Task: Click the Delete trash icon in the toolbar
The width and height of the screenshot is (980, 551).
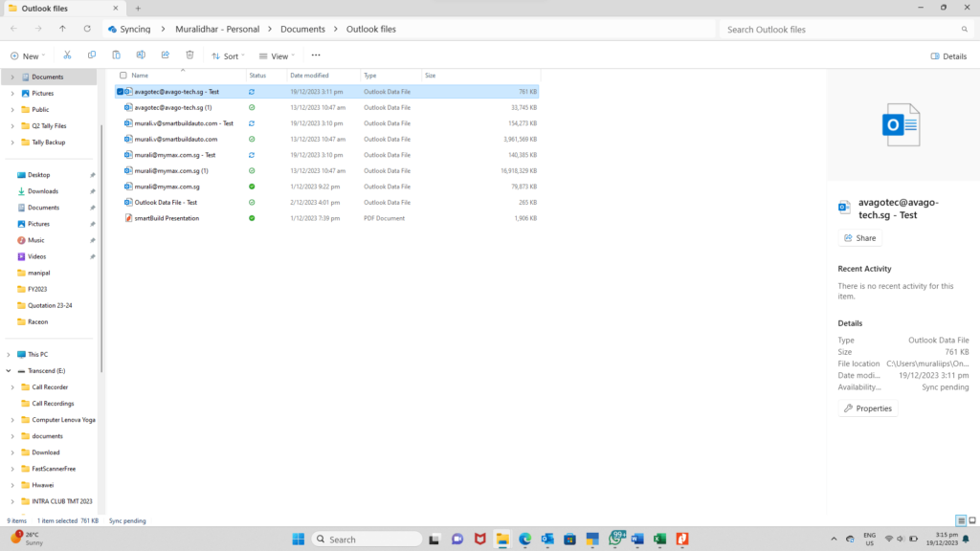Action: point(189,55)
